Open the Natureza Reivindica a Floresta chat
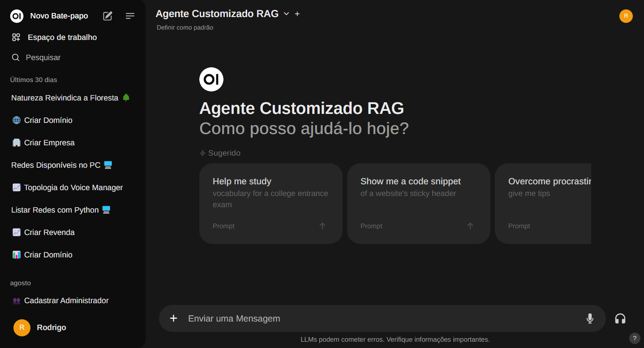644x348 pixels. click(x=65, y=98)
